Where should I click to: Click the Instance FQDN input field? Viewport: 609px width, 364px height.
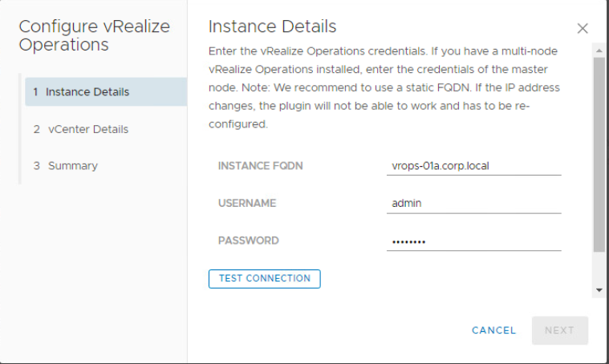(473, 166)
